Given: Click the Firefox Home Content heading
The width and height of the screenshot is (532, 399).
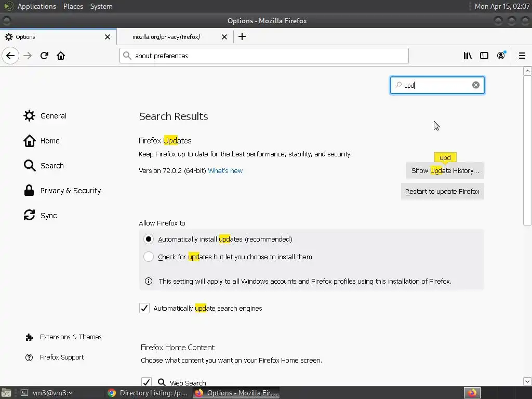Looking at the screenshot, I should [178, 348].
